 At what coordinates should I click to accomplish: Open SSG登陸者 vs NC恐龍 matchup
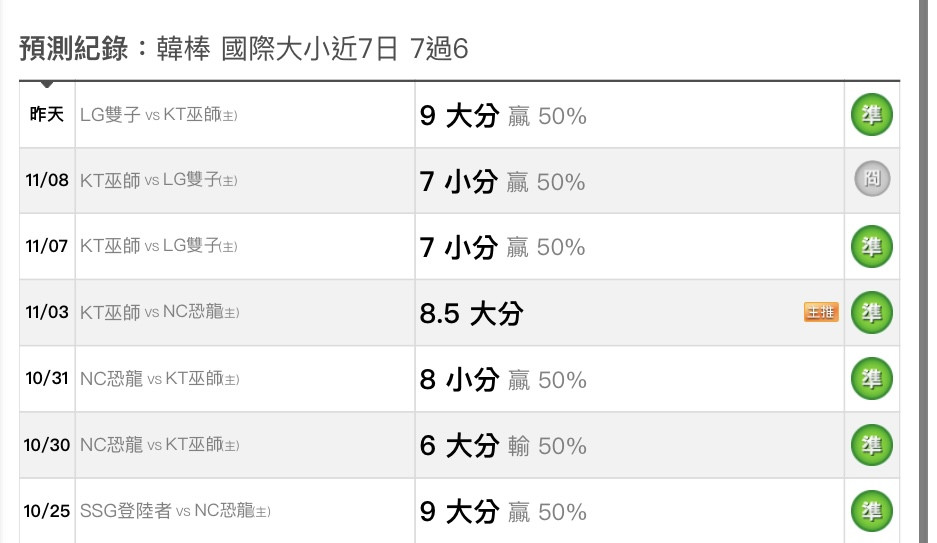pos(175,511)
